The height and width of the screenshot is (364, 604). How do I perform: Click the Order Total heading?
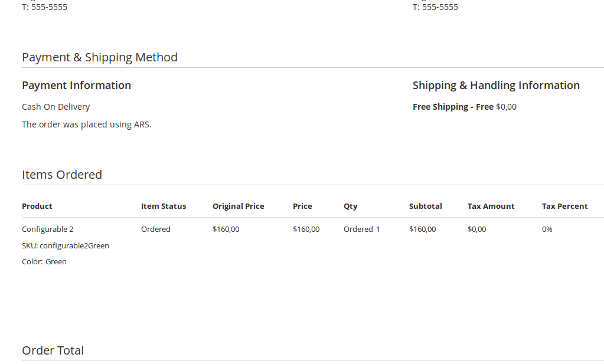tap(53, 350)
